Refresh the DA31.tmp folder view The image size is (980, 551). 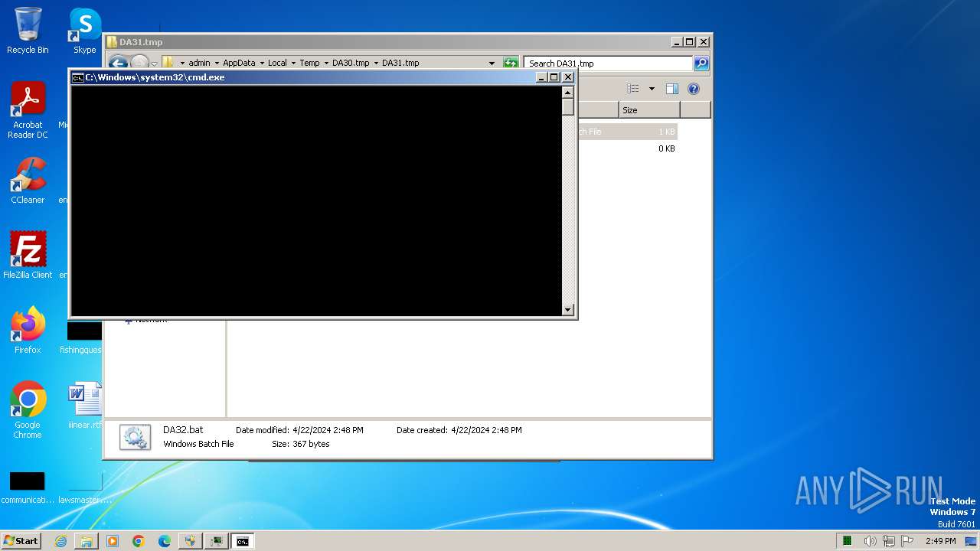[x=511, y=63]
